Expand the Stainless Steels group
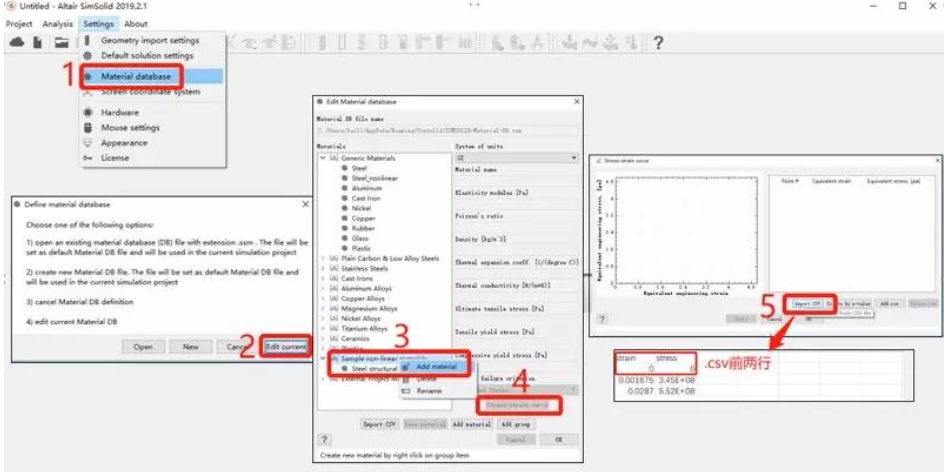This screenshot has width=944, height=472. point(322,268)
